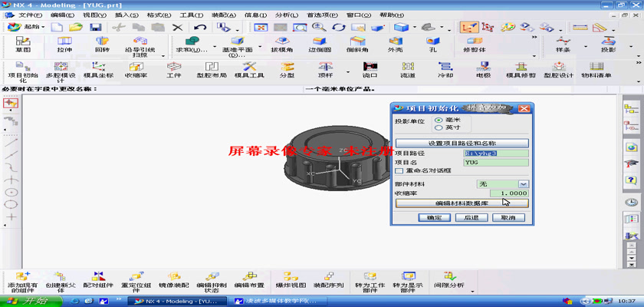
Task: Expand the 顶杆 tool dropdown arrow
Action: tap(348, 71)
